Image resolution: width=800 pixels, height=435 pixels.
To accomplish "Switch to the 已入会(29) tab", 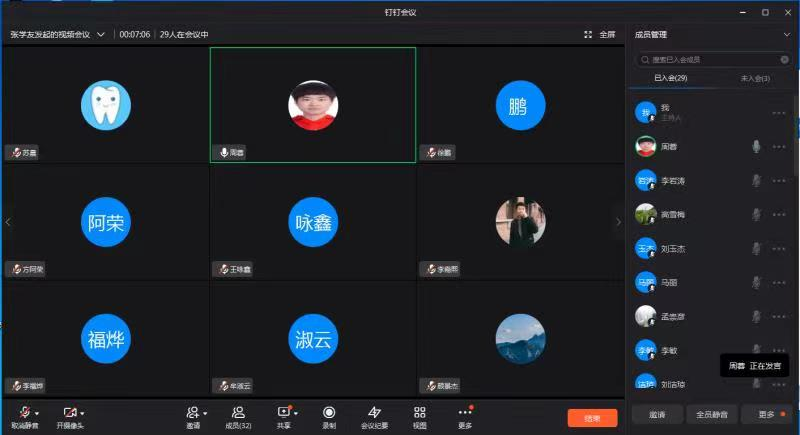I will (670, 78).
